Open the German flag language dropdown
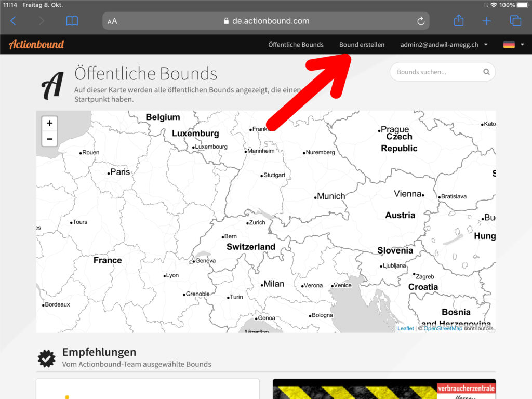 [513, 45]
